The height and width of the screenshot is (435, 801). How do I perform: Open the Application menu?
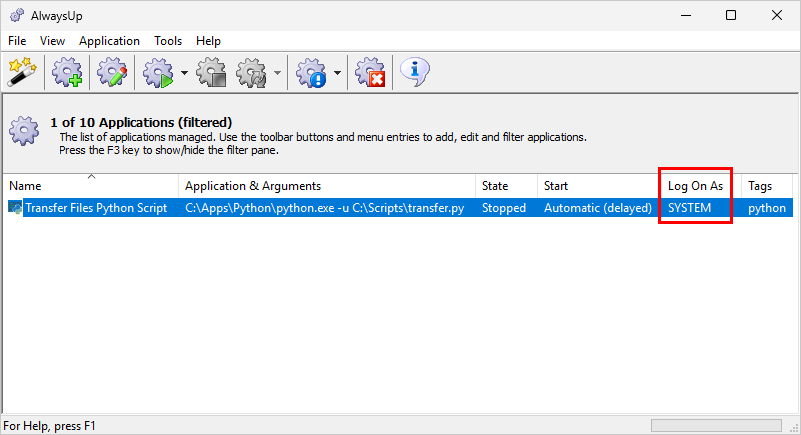coord(109,41)
